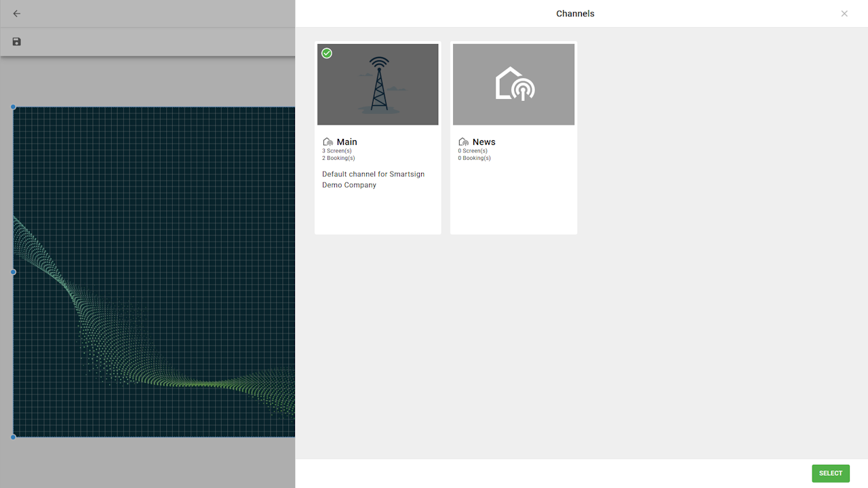Viewport: 868px width, 488px height.
Task: Click the middle-left resize handle of canvas
Action: (13, 272)
